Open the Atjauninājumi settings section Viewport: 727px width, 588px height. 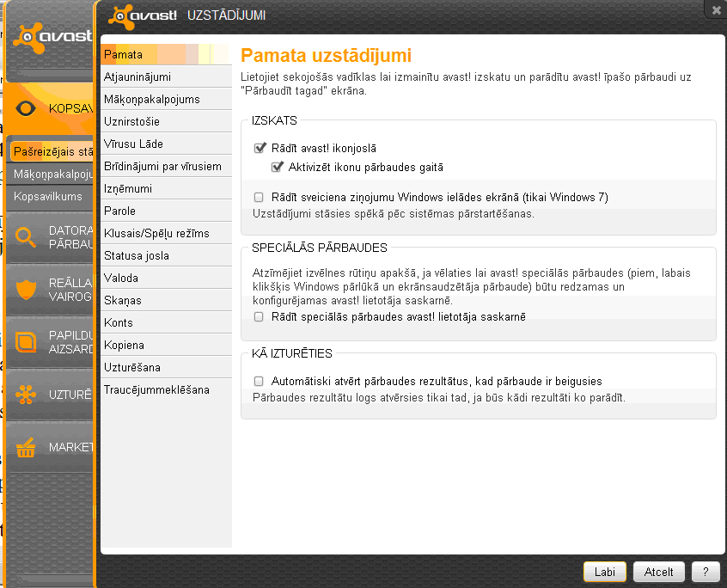pyautogui.click(x=166, y=77)
